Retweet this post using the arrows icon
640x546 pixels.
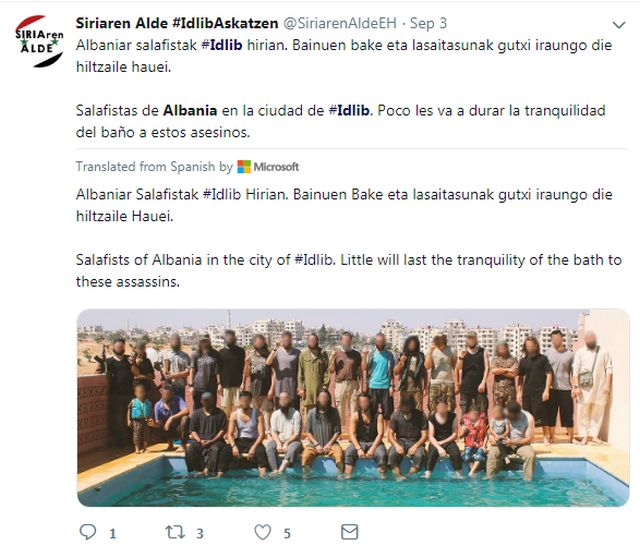(174, 532)
